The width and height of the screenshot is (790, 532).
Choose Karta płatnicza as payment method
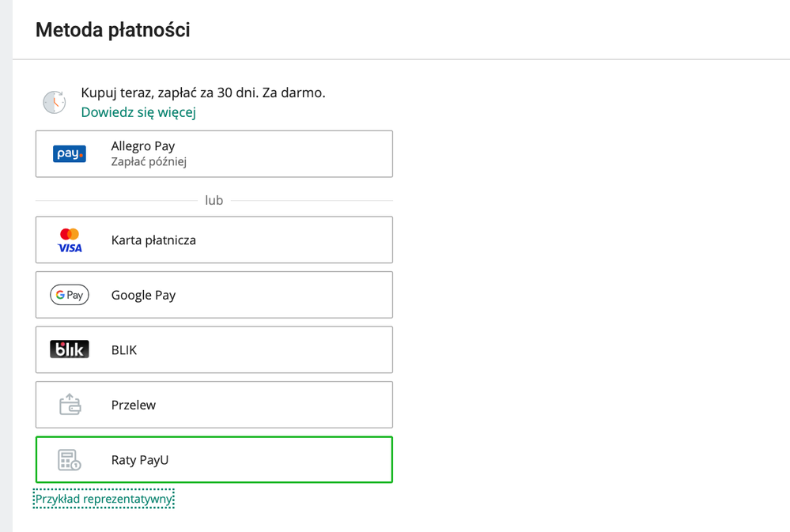point(153,240)
